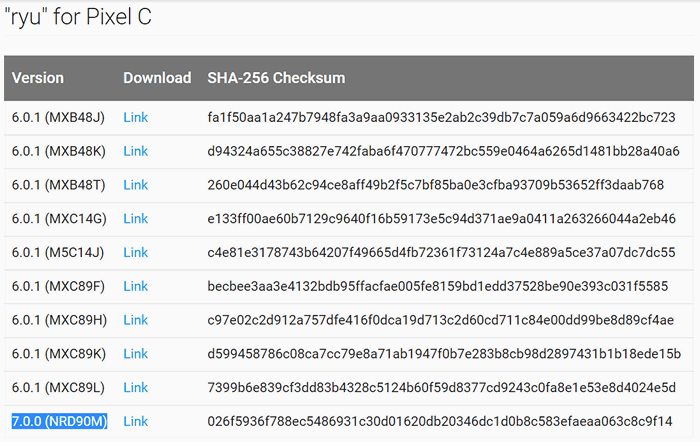Open the download Link for 6.0.1 (MXC89L)
Screen dimensions: 700x442
coord(135,388)
